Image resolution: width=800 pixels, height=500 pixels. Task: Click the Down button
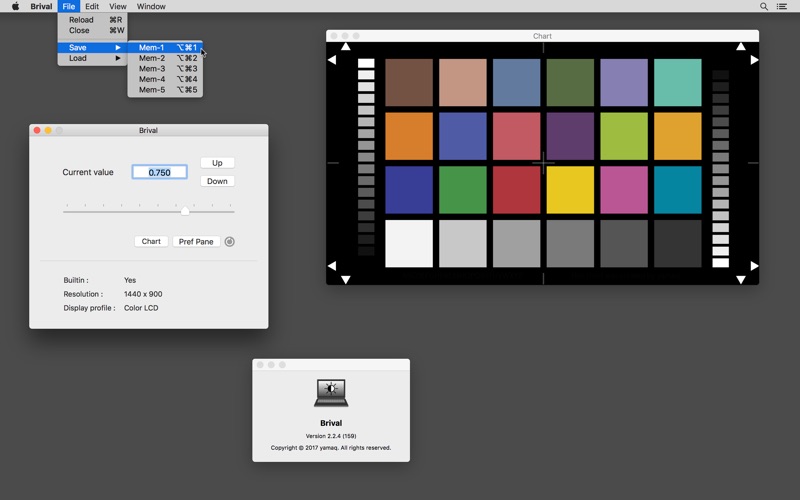(217, 181)
